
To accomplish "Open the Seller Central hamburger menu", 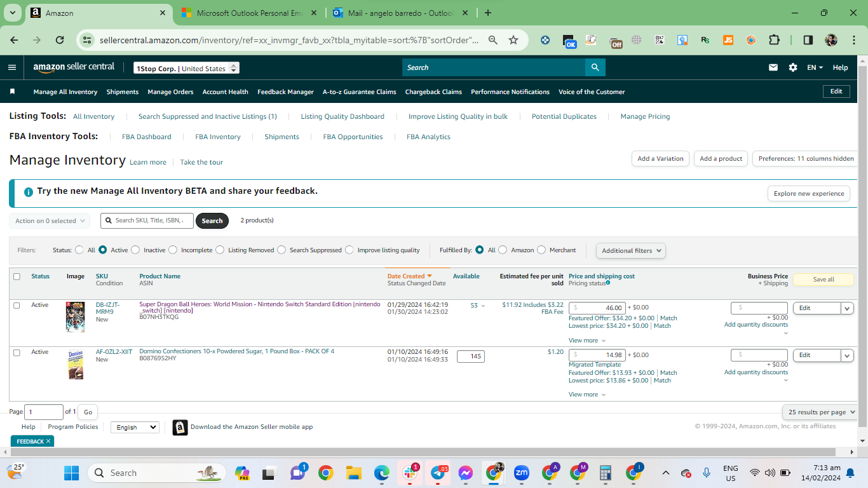I will pos(12,67).
